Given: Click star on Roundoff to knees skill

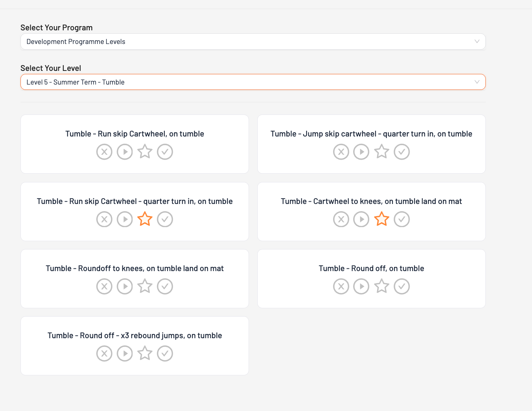Looking at the screenshot, I should [x=145, y=286].
